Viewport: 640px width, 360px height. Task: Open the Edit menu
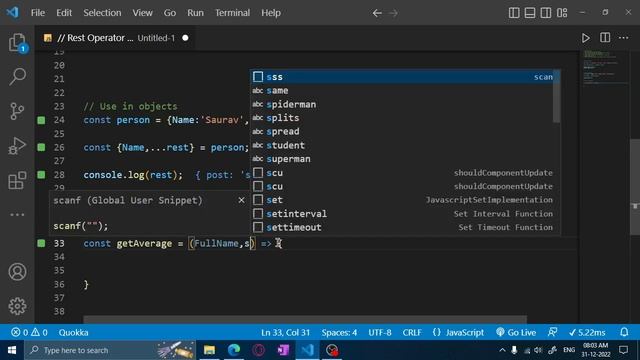[64, 13]
